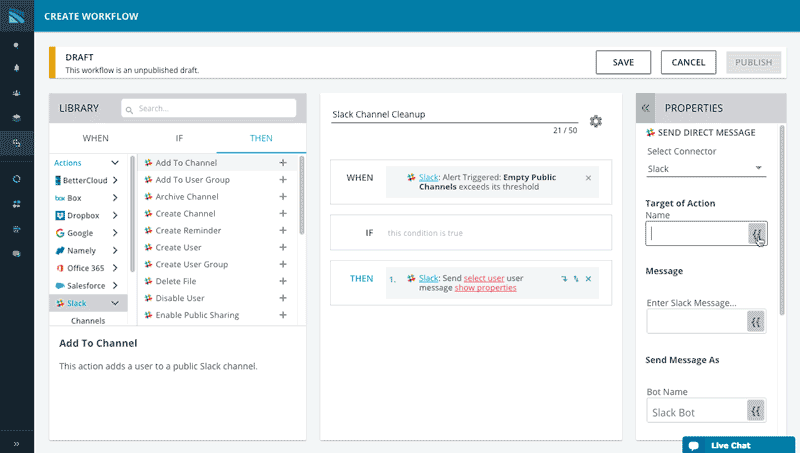This screenshot has height=453, width=800.
Task: Insert variable in Slack Message braces icon
Action: 756,322
